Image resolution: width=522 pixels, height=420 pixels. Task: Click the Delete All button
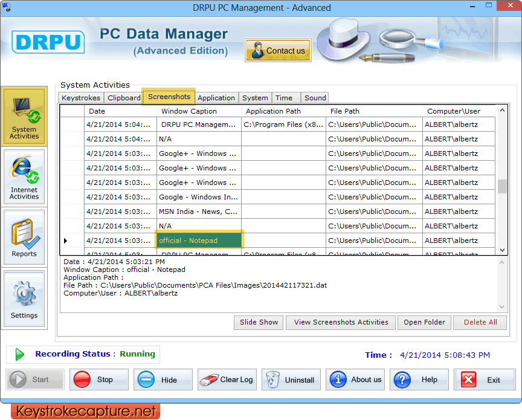480,323
